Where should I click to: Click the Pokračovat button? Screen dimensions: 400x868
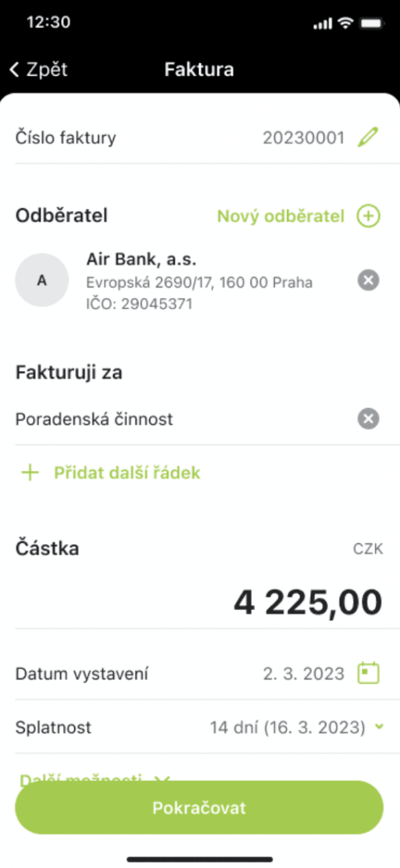[x=199, y=808]
